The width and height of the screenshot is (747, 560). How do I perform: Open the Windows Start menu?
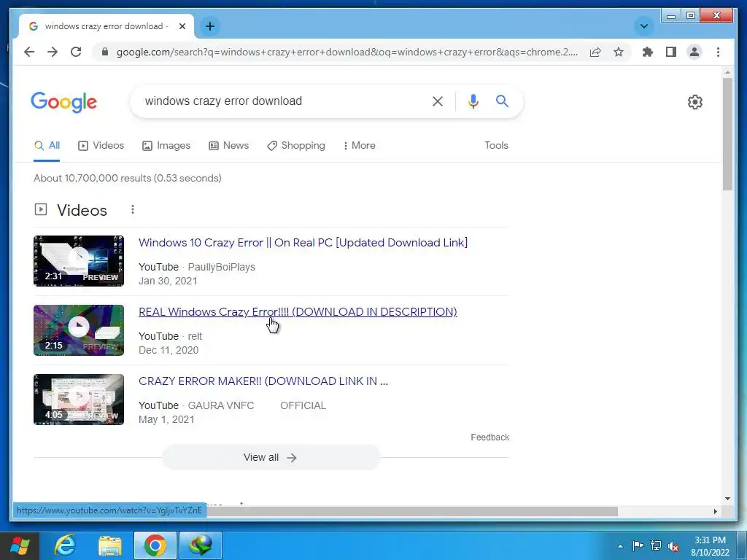(x=19, y=545)
